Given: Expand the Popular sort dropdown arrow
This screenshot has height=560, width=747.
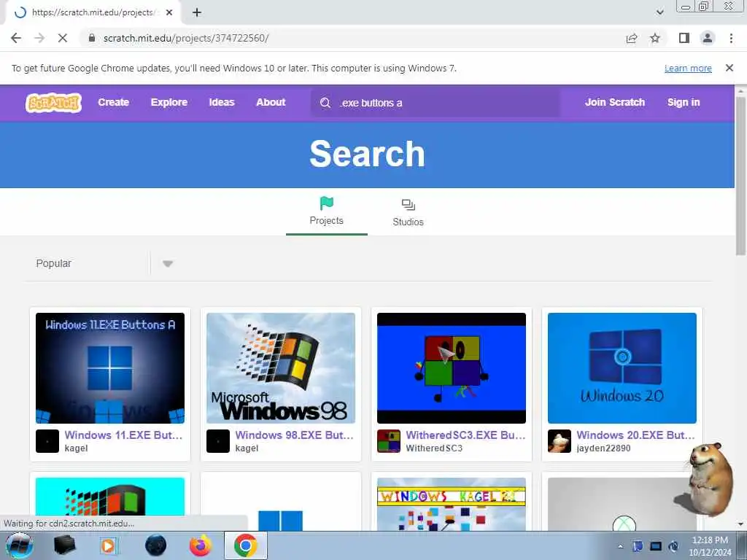Looking at the screenshot, I should point(167,264).
